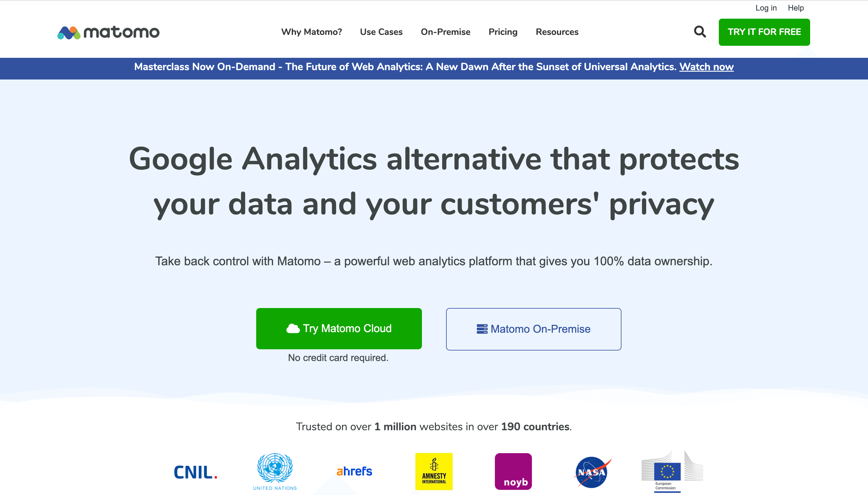Open the On-Premise nav menu
868x495 pixels.
click(445, 32)
